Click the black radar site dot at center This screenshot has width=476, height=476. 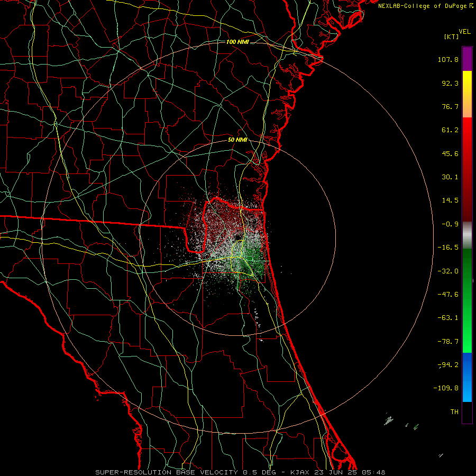(x=237, y=236)
